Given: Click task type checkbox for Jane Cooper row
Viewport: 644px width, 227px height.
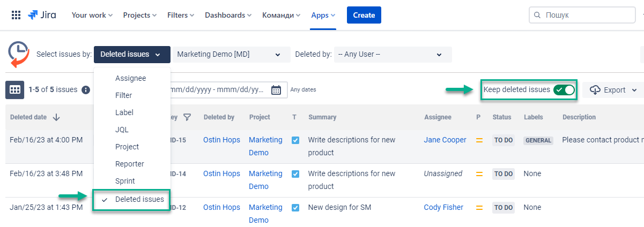Looking at the screenshot, I should point(295,140).
